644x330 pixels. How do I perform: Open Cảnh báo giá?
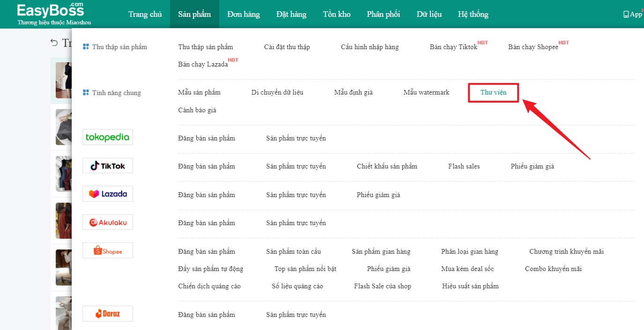[x=197, y=110]
